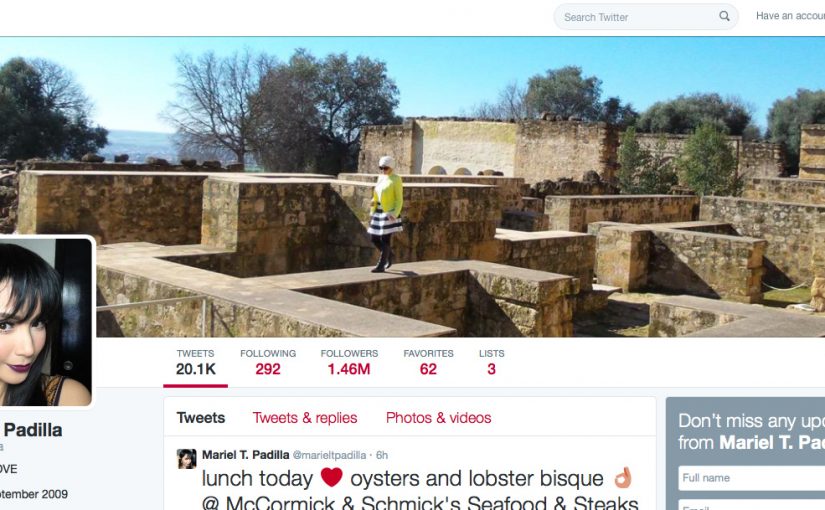
Task: Switch to Tweets & replies tab
Action: click(x=305, y=418)
